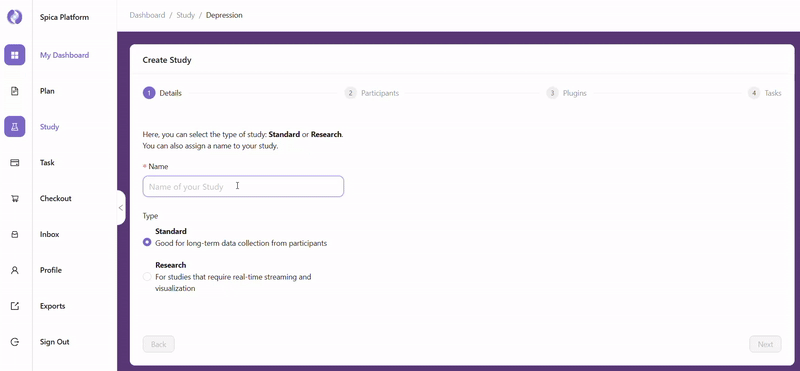This screenshot has width=800, height=371.
Task: Open the dashboard grid icon
Action: tap(15, 55)
